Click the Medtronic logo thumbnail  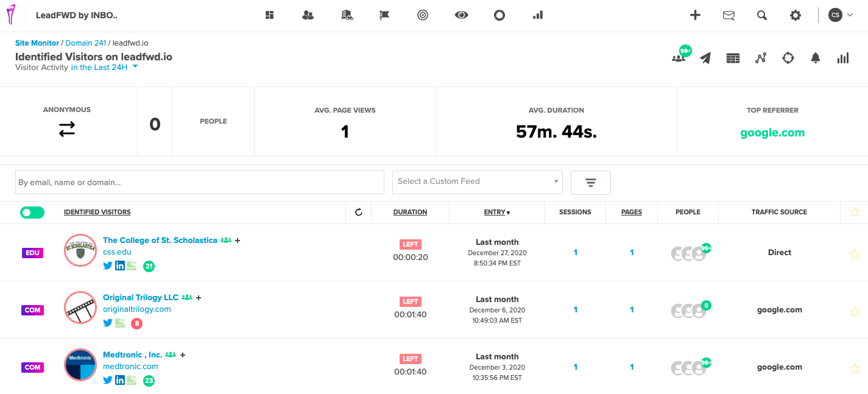[x=80, y=364]
